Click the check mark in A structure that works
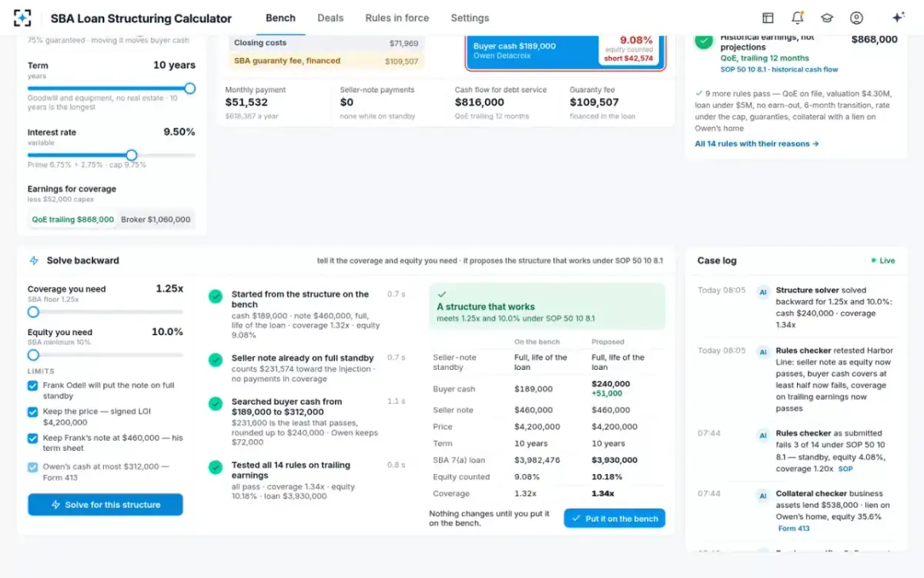 442,294
